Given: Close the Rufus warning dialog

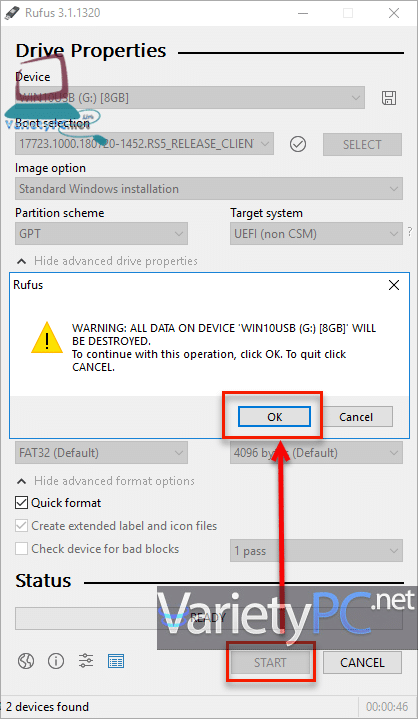Looking at the screenshot, I should pos(394,285).
